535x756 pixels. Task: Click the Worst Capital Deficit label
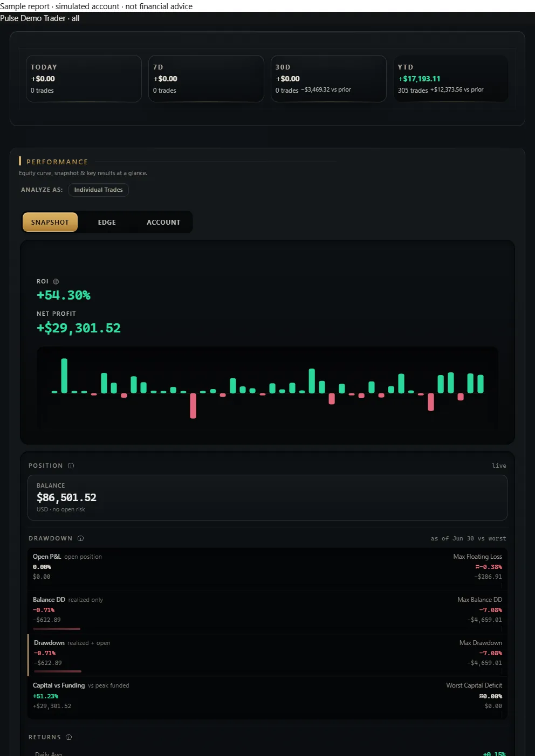coord(474,685)
